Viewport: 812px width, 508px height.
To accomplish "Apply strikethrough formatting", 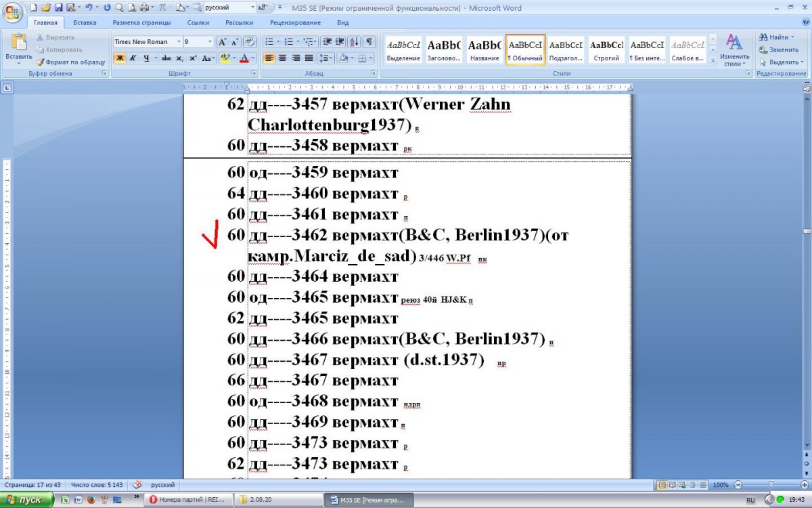I will (x=166, y=58).
